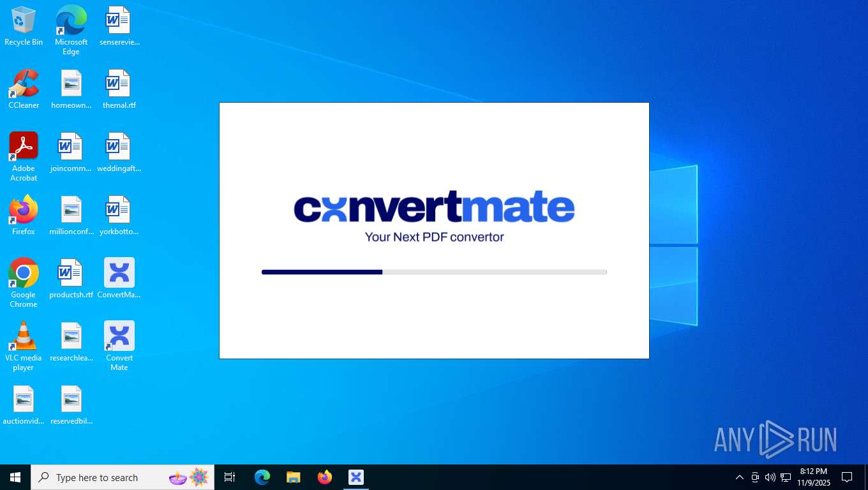Select the senserevie... Word document icon
The width and height of the screenshot is (868, 490).
119,27
